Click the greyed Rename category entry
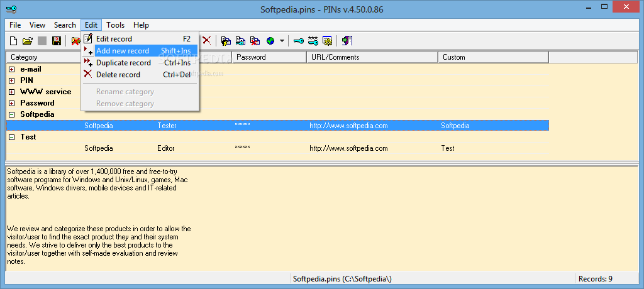644x289 pixels. [x=140, y=92]
